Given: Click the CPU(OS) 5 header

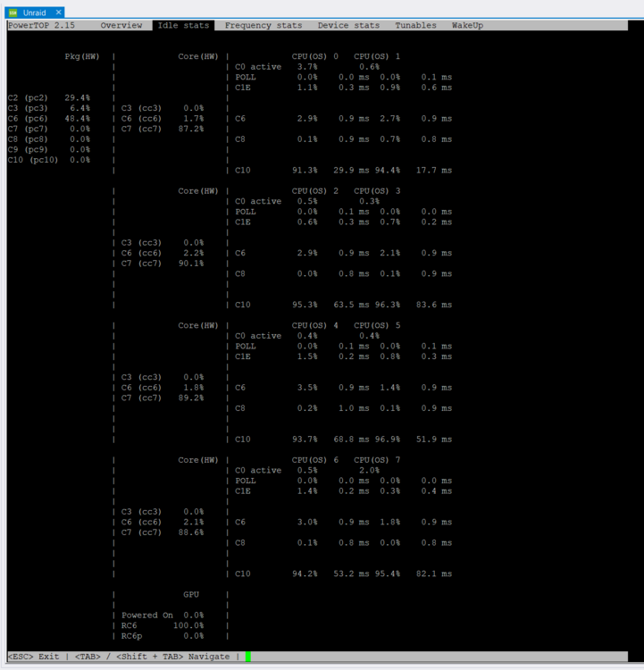Looking at the screenshot, I should click(x=377, y=325).
